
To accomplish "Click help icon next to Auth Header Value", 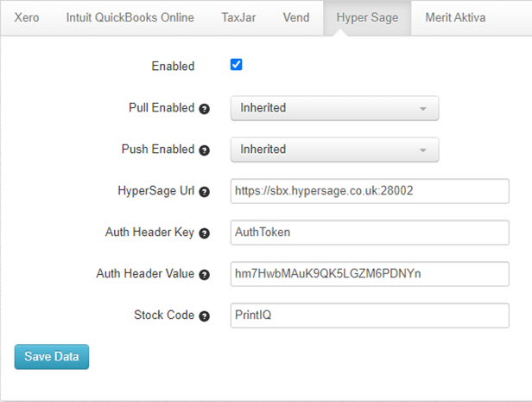I will pyautogui.click(x=205, y=275).
